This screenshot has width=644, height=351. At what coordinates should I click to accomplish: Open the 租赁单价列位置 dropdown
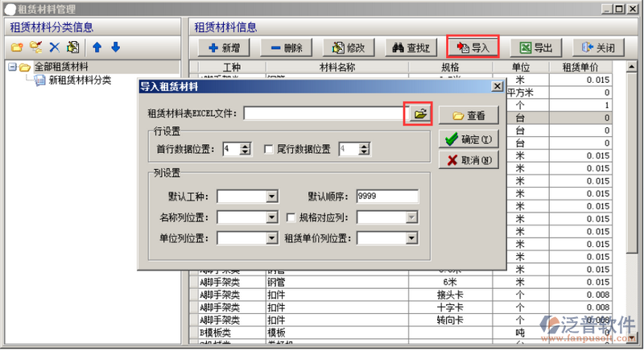411,238
